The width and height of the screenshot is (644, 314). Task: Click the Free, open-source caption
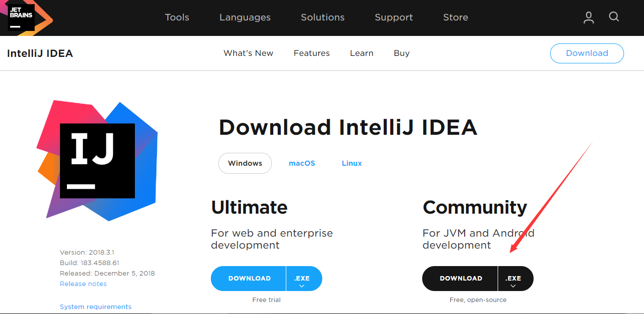pyautogui.click(x=478, y=300)
